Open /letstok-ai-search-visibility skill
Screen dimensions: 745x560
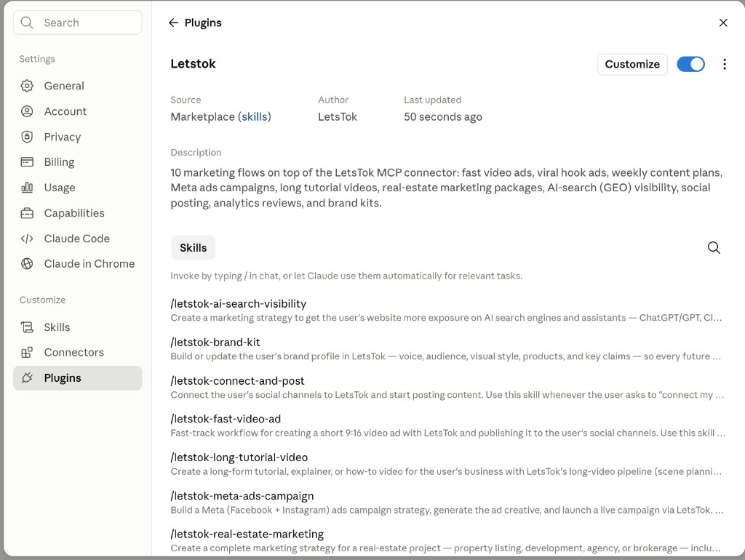coord(447,310)
